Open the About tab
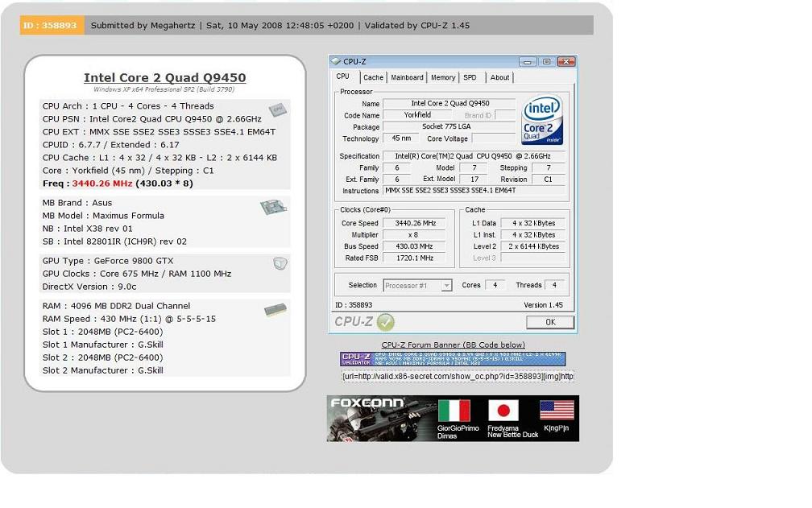The height and width of the screenshot is (508, 812). 499,77
